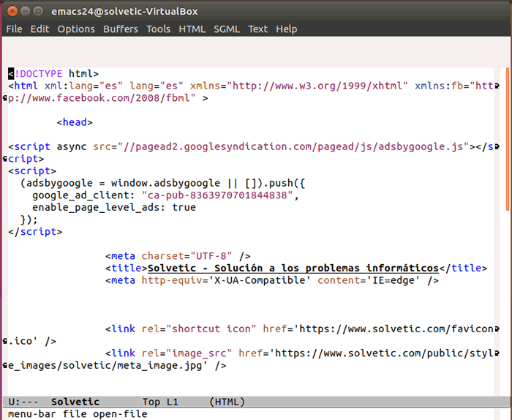512x420 pixels.
Task: Click the emacs24@solvetic-VirtualBox window title
Action: (x=124, y=12)
